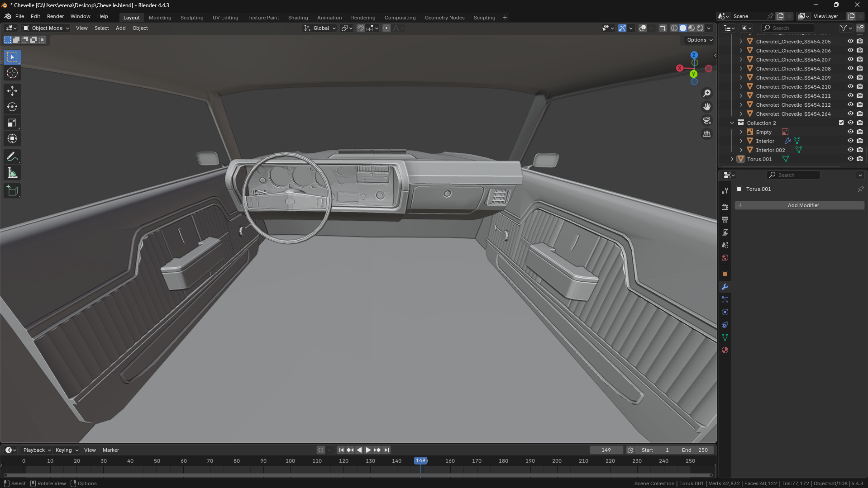Open the Playback dropdown
Image resolution: width=868 pixels, height=488 pixels.
pyautogui.click(x=37, y=450)
